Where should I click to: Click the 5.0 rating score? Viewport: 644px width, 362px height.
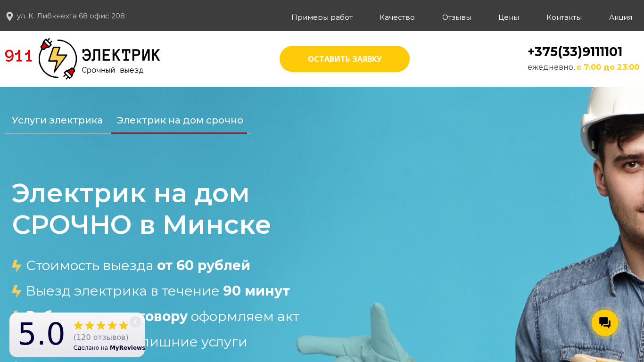pyautogui.click(x=41, y=334)
